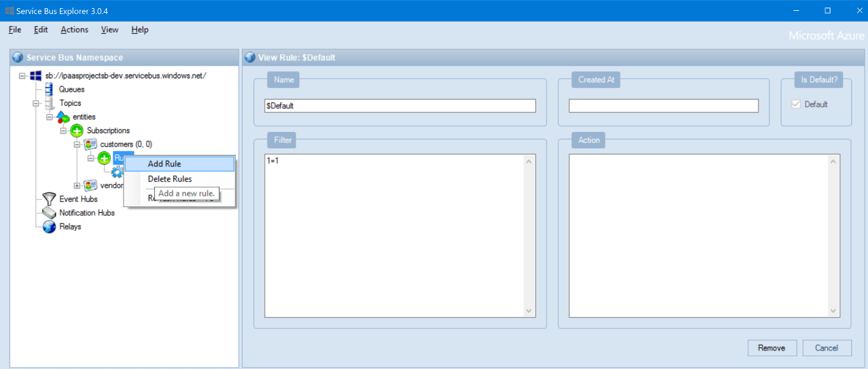Collapse the entities topic node

coord(50,117)
